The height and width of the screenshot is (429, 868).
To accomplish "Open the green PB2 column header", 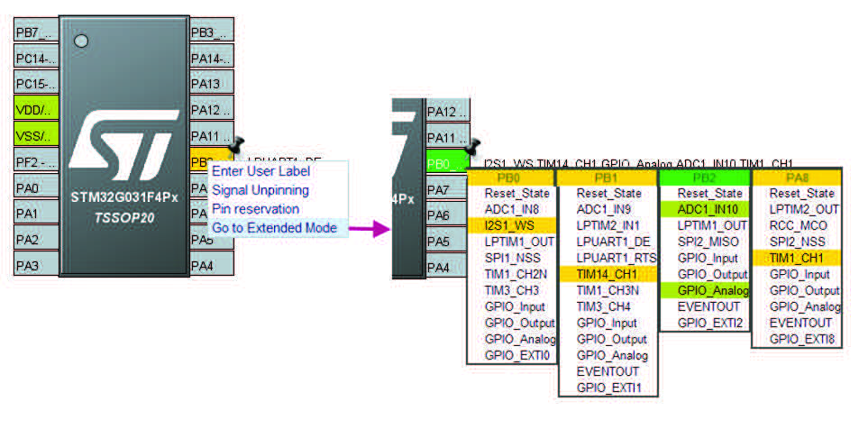I will point(705,178).
